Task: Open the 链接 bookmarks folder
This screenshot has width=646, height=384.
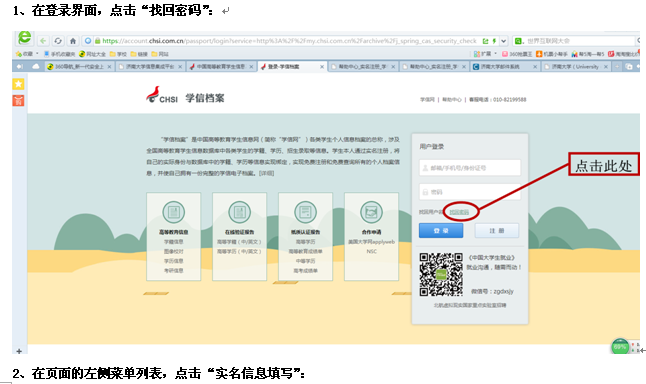Action: pyautogui.click(x=139, y=54)
